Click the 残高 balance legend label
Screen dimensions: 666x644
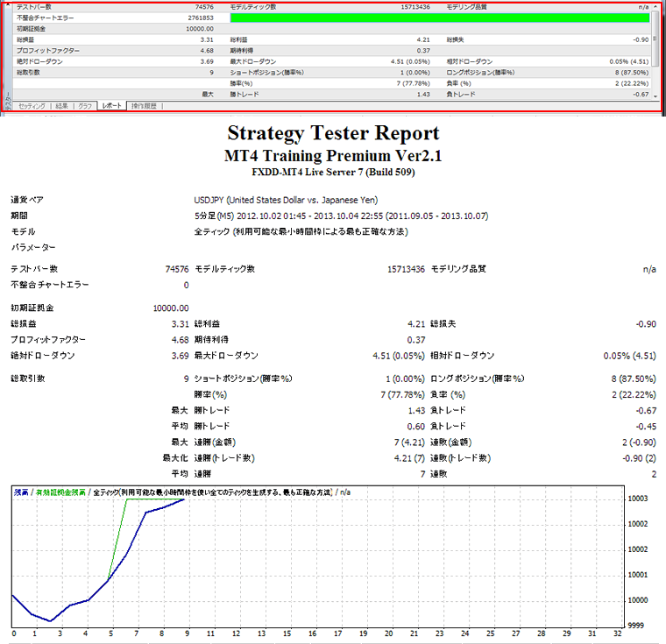[21, 492]
